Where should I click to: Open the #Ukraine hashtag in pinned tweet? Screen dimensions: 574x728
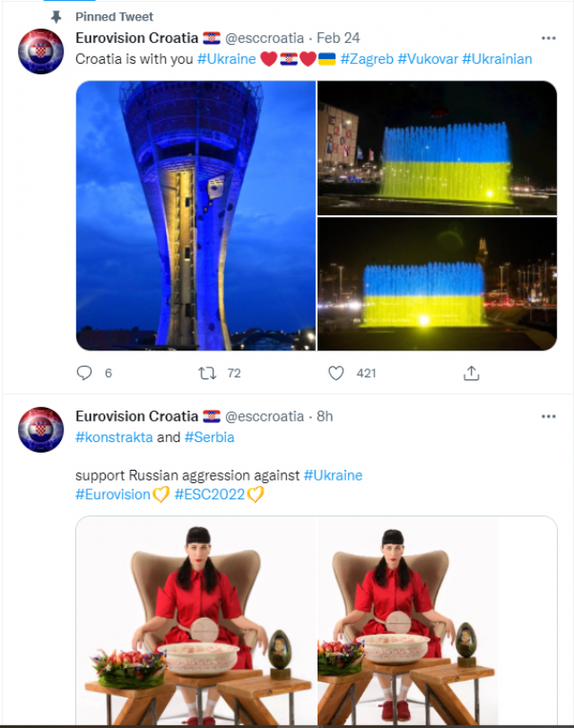click(x=227, y=59)
